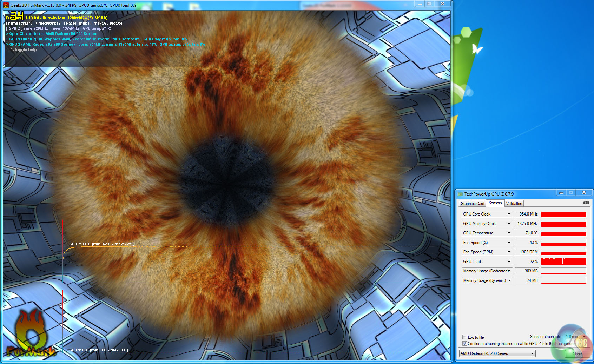
Task: Switch to the Graphics Card tab
Action: tap(472, 204)
